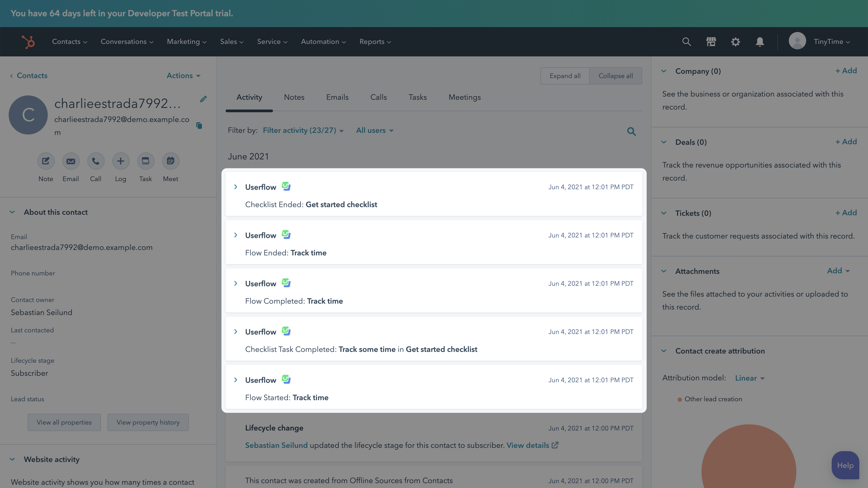868x488 pixels.
Task: Schedule a meeting with the Meet icon
Action: tap(171, 161)
